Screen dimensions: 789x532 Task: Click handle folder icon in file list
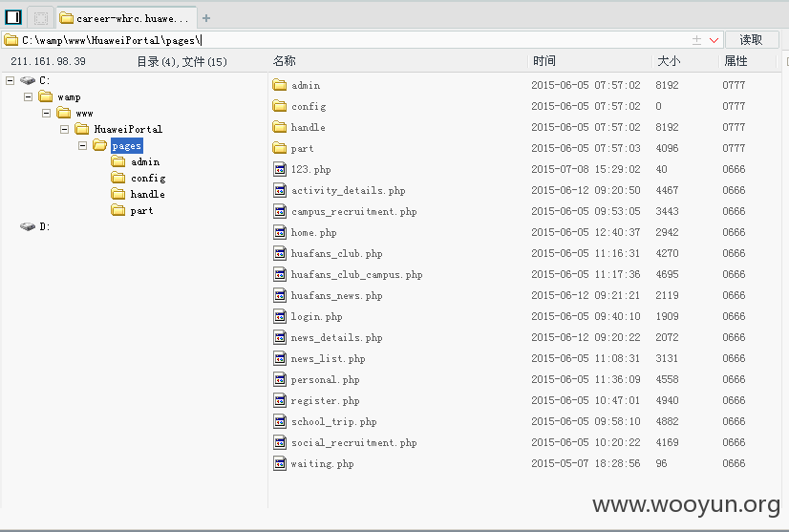click(x=279, y=127)
